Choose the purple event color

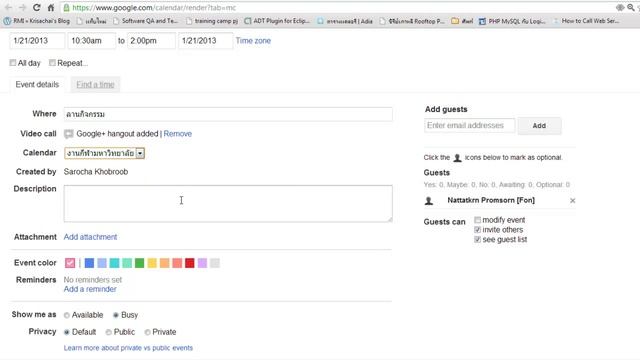coord(202,263)
